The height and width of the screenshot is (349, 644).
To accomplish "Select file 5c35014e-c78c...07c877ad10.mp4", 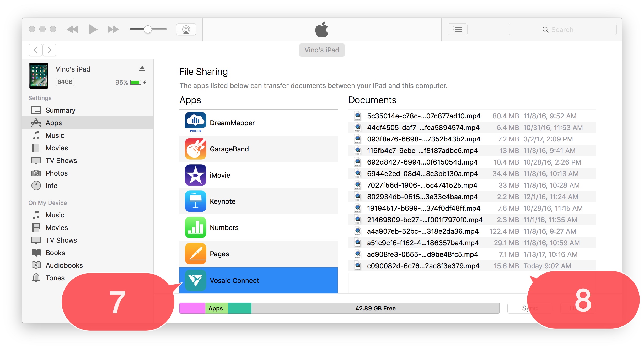I will [x=423, y=116].
